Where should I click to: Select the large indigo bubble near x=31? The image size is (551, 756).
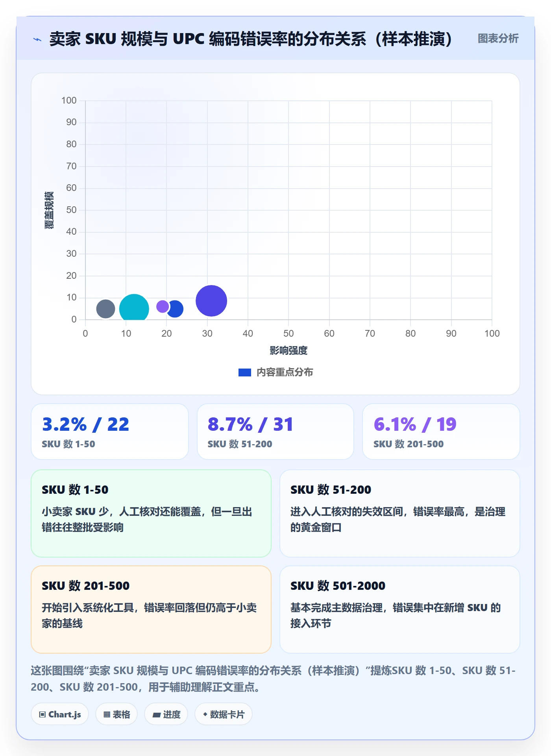[x=211, y=301]
